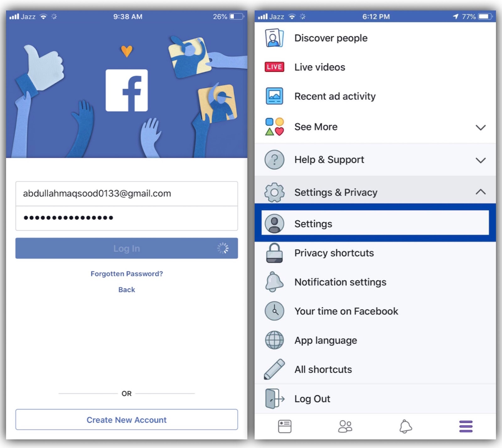Tap the Back link on login screen
This screenshot has height=448, width=502.
pyautogui.click(x=127, y=290)
